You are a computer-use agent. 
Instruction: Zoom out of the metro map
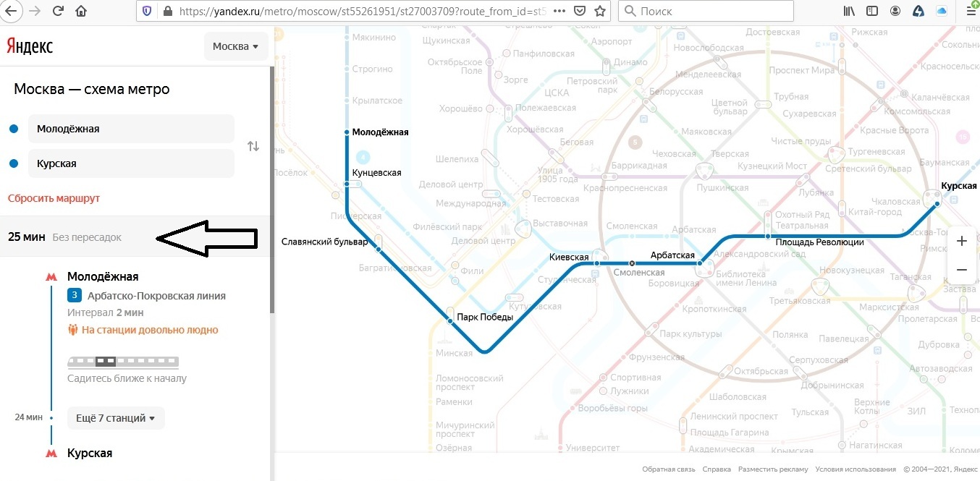coord(961,270)
